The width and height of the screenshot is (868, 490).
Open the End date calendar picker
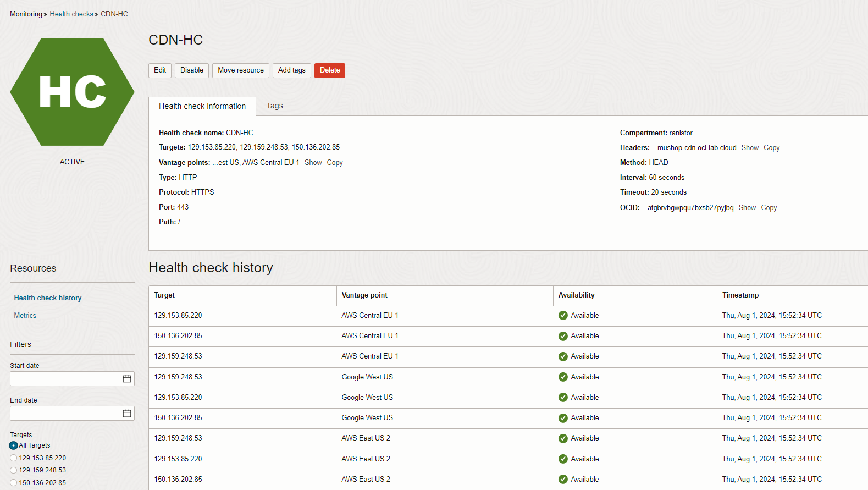pos(127,414)
